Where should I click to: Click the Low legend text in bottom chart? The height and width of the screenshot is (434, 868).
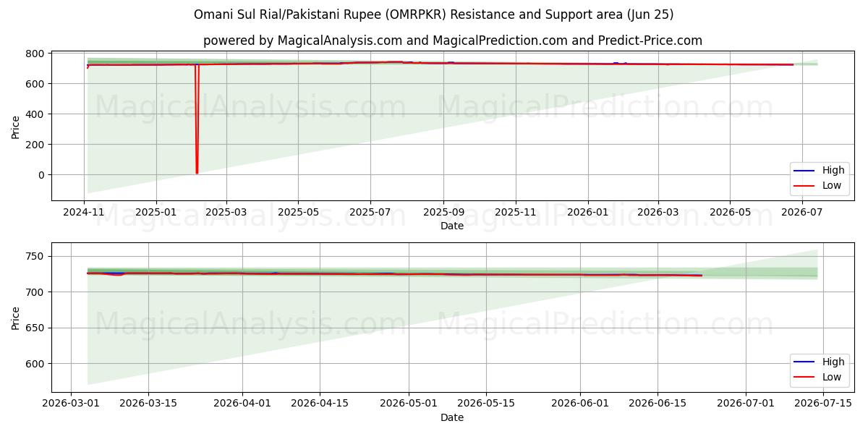point(832,376)
